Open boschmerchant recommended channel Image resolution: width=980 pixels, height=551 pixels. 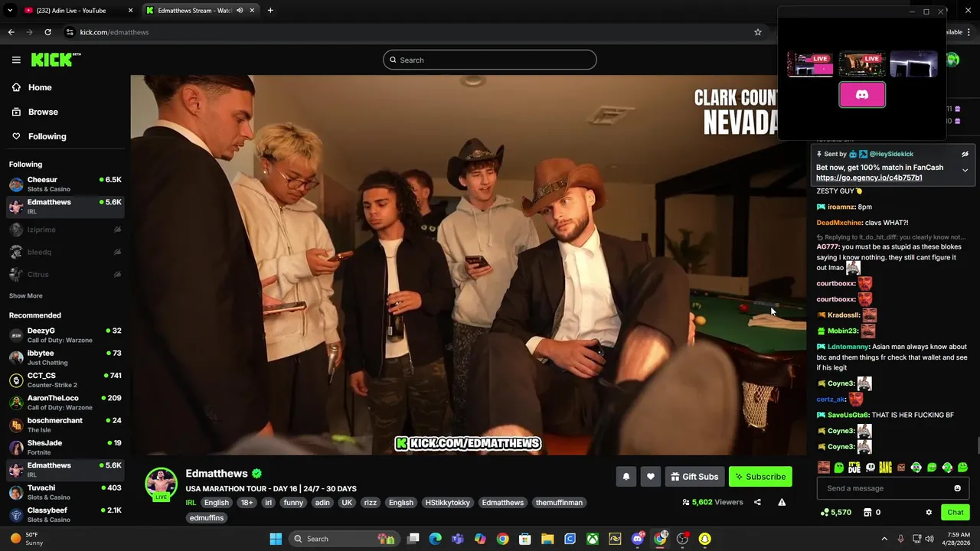point(65,425)
